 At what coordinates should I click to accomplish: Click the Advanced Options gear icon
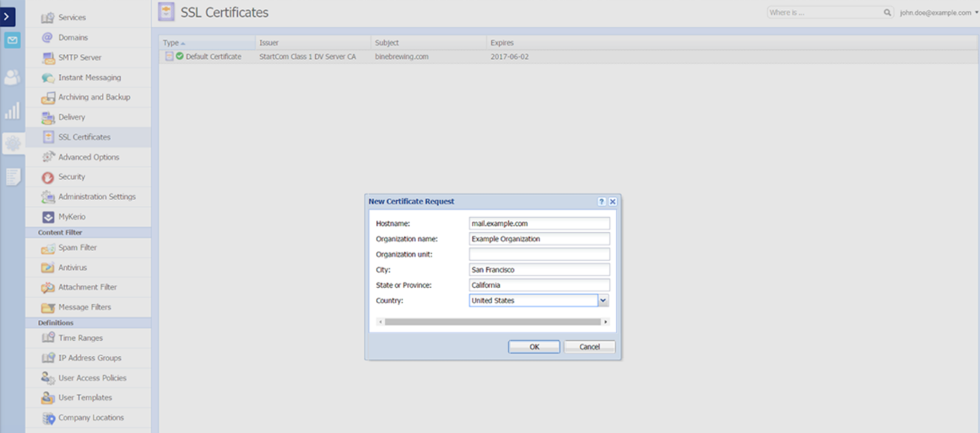pyautogui.click(x=47, y=157)
